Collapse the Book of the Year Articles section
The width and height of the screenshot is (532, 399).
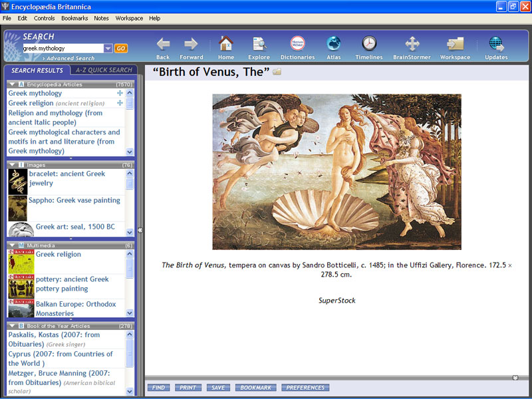pyautogui.click(x=12, y=326)
